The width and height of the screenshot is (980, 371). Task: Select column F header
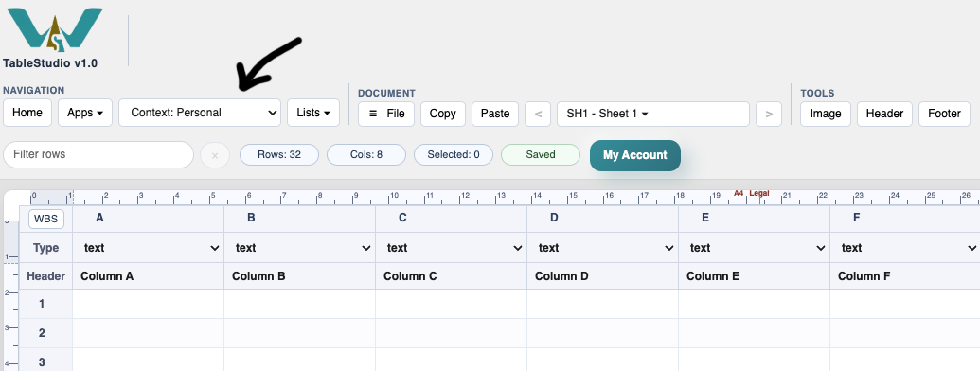pyautogui.click(x=905, y=218)
